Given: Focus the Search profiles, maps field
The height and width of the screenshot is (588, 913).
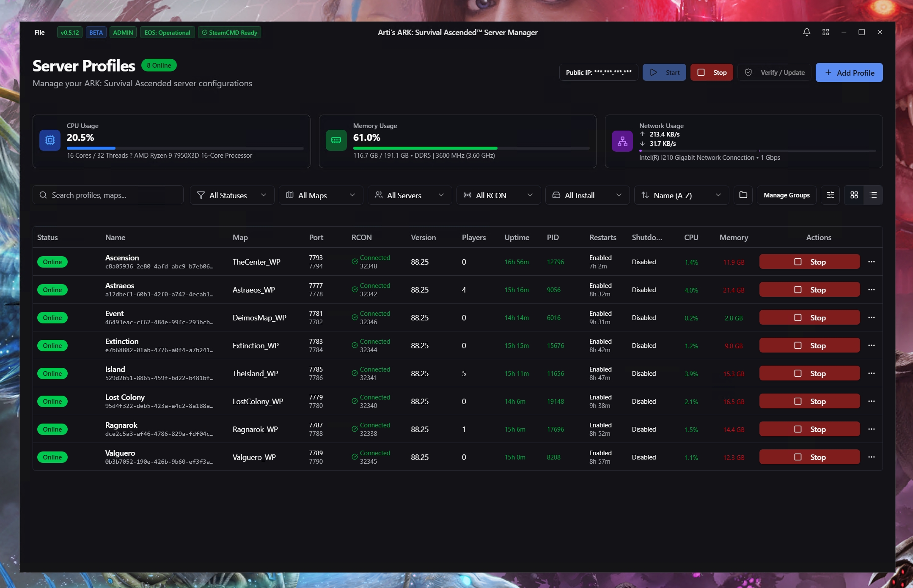Looking at the screenshot, I should click(108, 195).
